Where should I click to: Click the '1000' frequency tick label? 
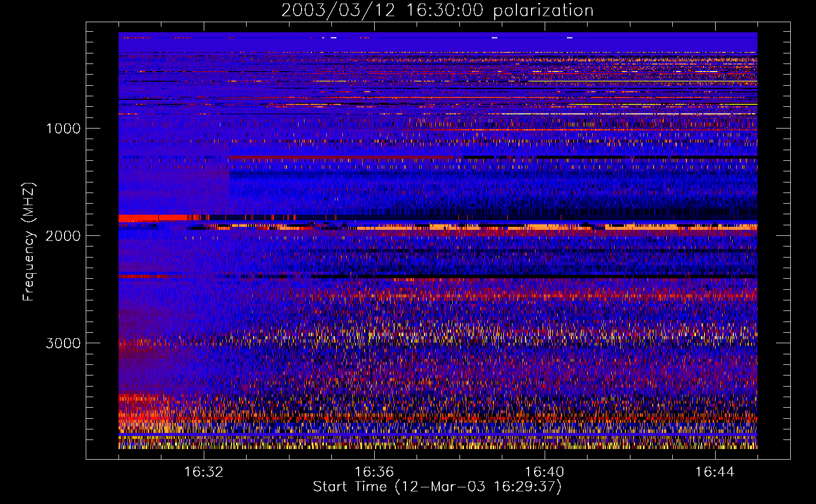[x=63, y=129]
